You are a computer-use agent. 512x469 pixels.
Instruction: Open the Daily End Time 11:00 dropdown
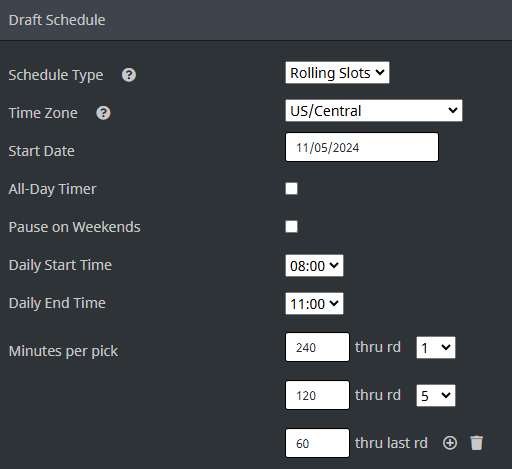pos(314,304)
